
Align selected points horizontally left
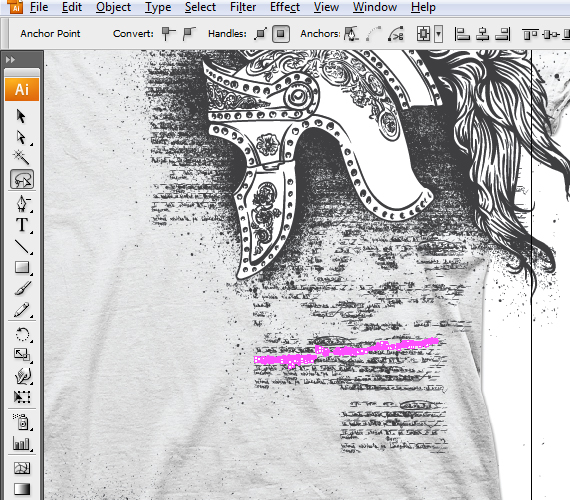462,34
